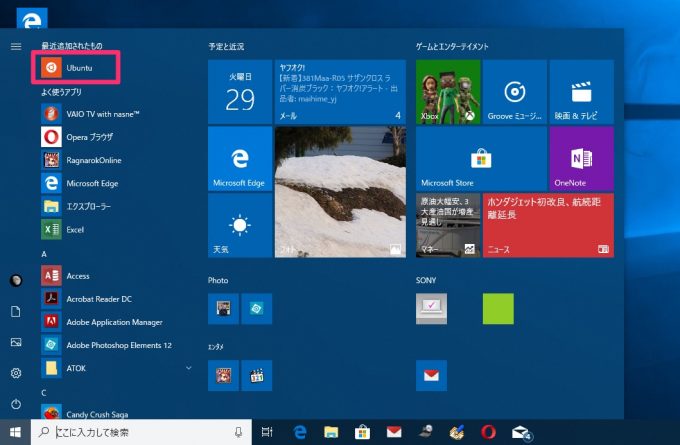Click the 予定と近況 group header
The image size is (680, 445).
pyautogui.click(x=226, y=46)
